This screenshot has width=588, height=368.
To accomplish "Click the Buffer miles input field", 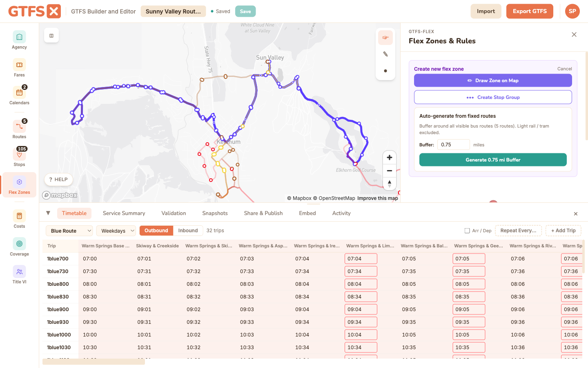I will point(454,145).
